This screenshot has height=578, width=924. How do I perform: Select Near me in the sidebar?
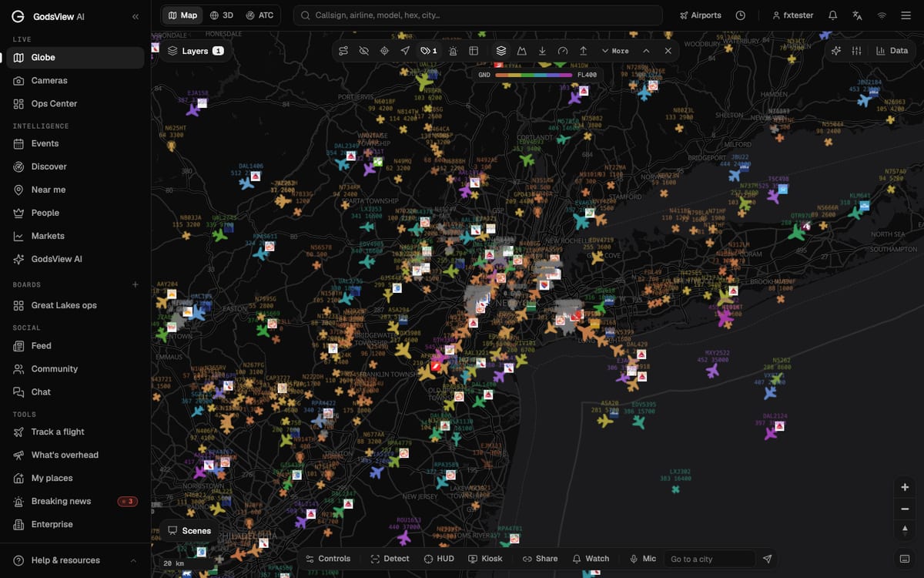click(x=75, y=190)
